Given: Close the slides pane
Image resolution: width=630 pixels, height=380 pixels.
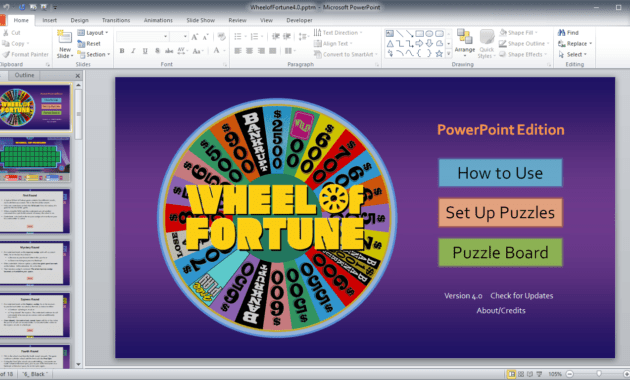Looking at the screenshot, I should click(x=78, y=76).
